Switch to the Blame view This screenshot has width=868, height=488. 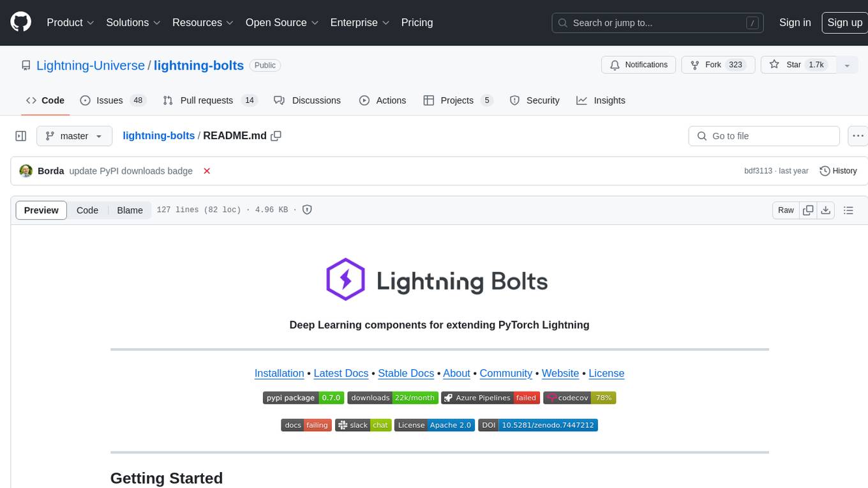[130, 210]
